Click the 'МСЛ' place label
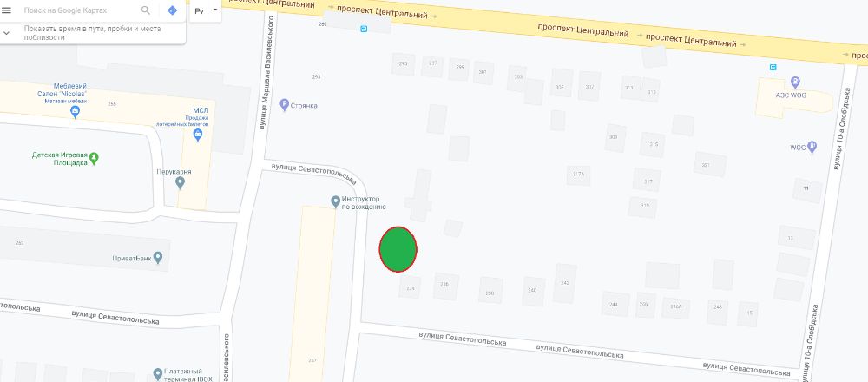Viewport: 868px width, 382px height. pos(200,110)
